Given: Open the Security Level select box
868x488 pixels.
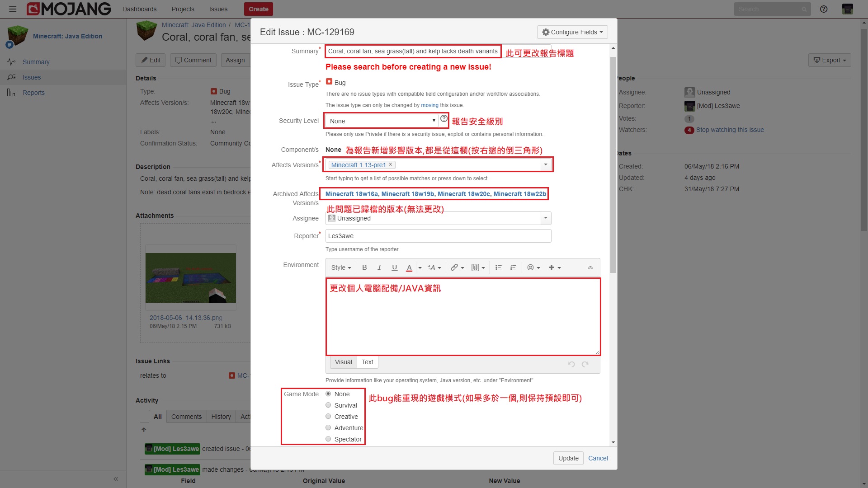Looking at the screenshot, I should [382, 121].
